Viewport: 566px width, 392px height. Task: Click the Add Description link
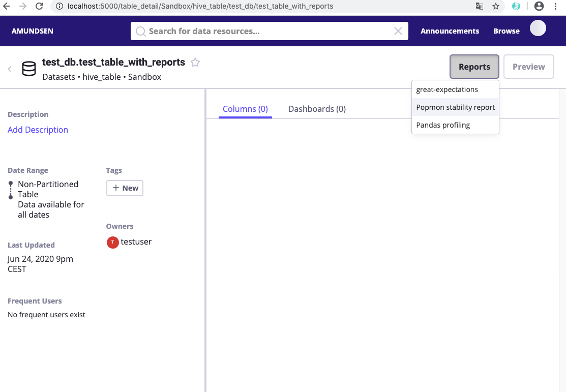[x=38, y=130]
